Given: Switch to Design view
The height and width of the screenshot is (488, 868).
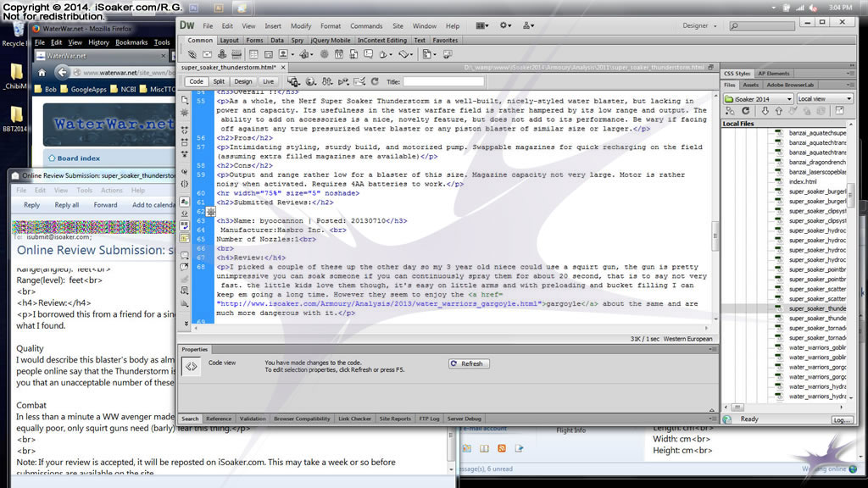Looking at the screenshot, I should (x=242, y=81).
